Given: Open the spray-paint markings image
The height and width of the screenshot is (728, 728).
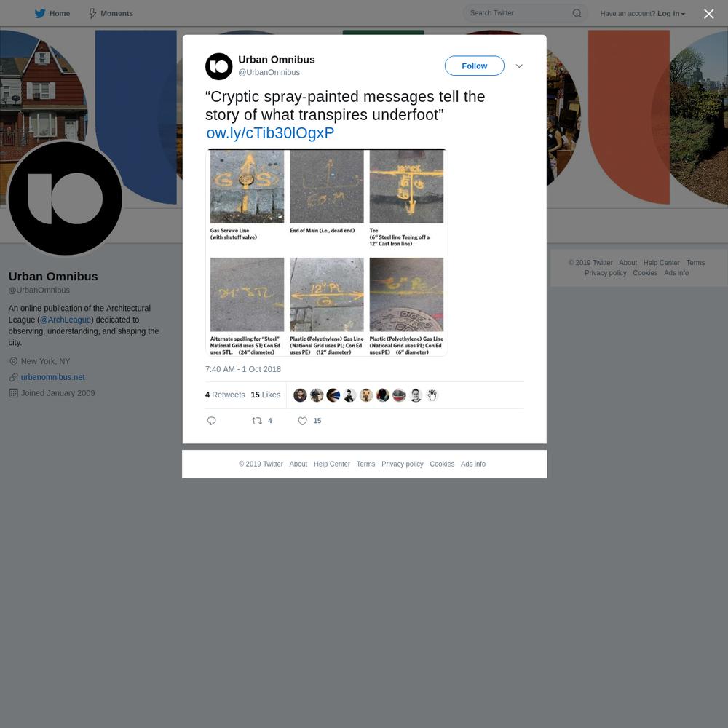Looking at the screenshot, I should [x=326, y=252].
